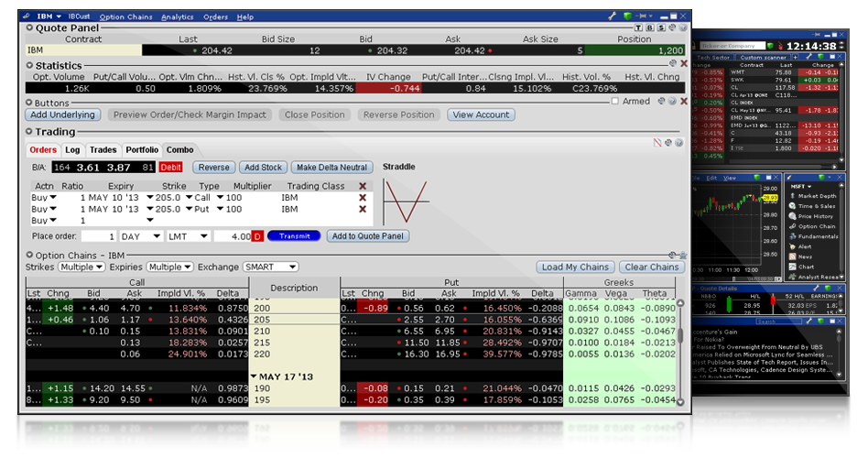Image resolution: width=868 pixels, height=458 pixels.
Task: Open Fundamentals in side panel
Action: pyautogui.click(x=818, y=236)
